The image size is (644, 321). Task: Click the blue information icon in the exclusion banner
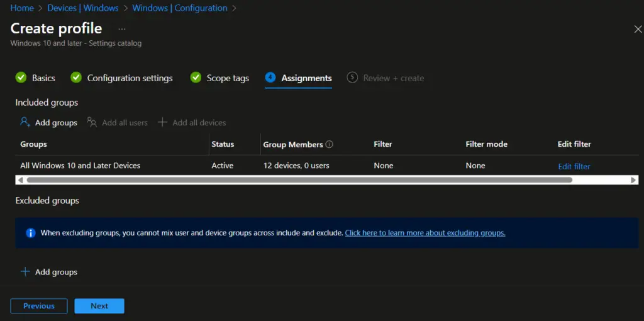tap(30, 233)
